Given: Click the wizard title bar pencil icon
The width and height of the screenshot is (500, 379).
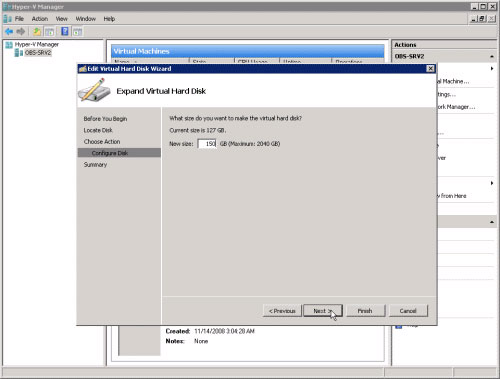Looking at the screenshot, I should coord(83,69).
